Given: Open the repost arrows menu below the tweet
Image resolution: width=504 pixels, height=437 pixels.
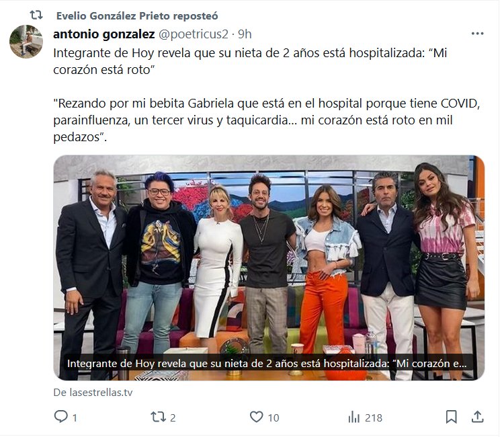Looking at the screenshot, I should pyautogui.click(x=157, y=418).
